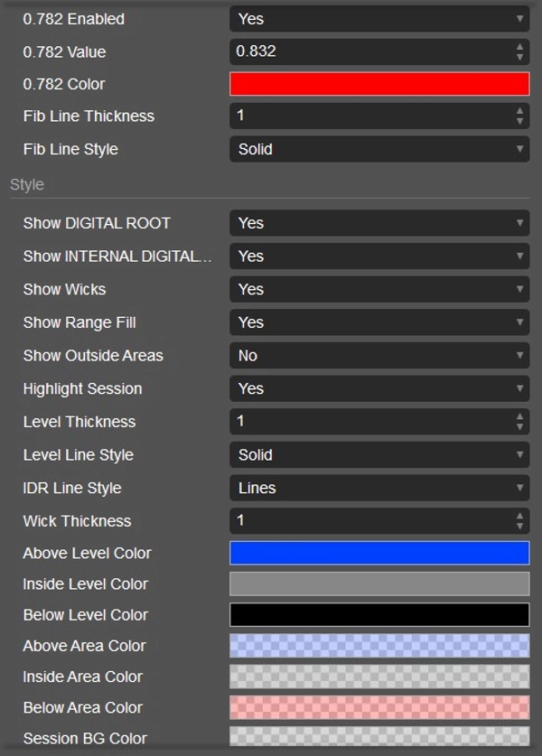Edit the Below Area Color swatch
The height and width of the screenshot is (756, 542).
379,707
